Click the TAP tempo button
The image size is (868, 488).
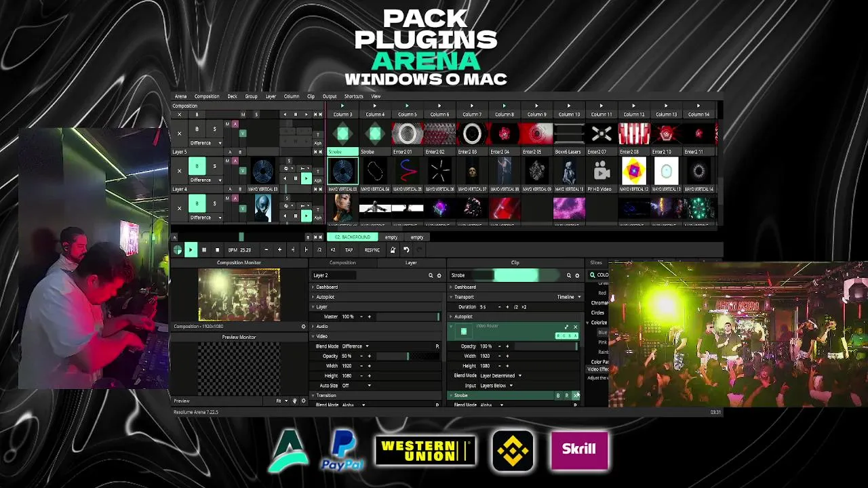point(349,249)
